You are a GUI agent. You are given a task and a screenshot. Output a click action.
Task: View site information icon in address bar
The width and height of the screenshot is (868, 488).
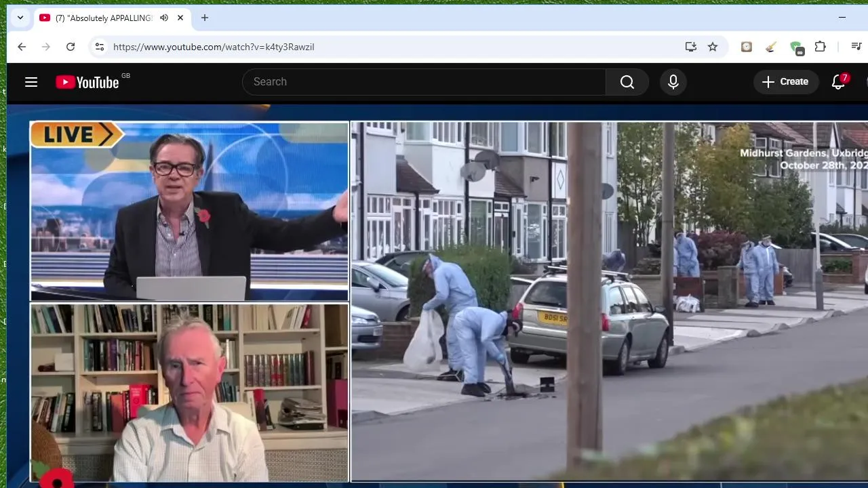(100, 47)
